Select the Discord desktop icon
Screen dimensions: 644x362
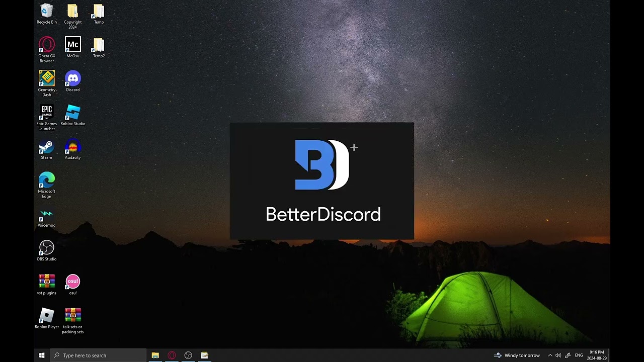pos(72,81)
